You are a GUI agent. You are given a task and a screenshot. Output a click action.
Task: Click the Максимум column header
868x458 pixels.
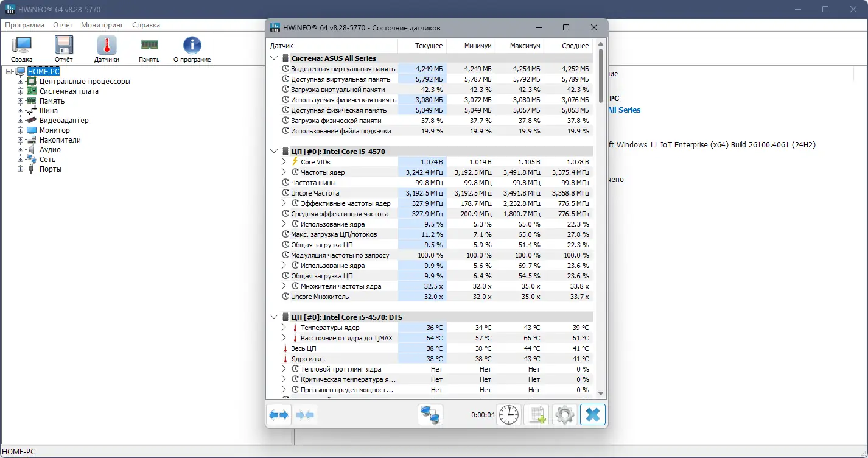[520, 46]
